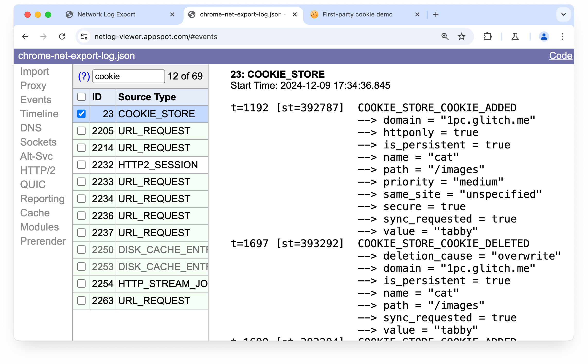This screenshot has height=364, width=588.
Task: Toggle checkbox for ID 2232 HTTP2_SESSION
Action: click(81, 165)
